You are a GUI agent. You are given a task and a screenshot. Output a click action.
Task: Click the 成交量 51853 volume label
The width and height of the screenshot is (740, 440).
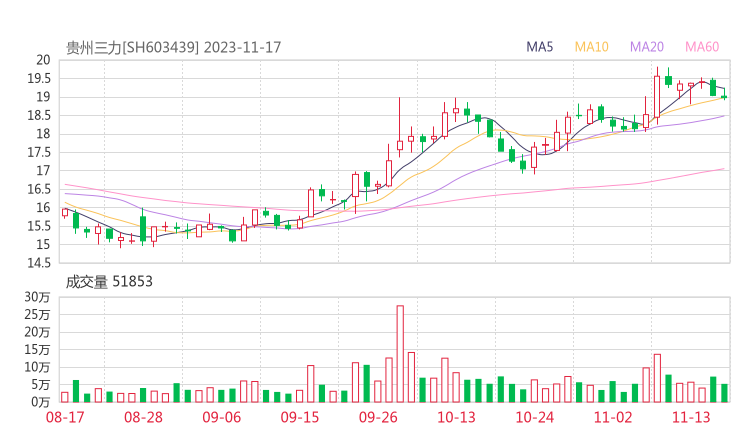click(x=109, y=282)
